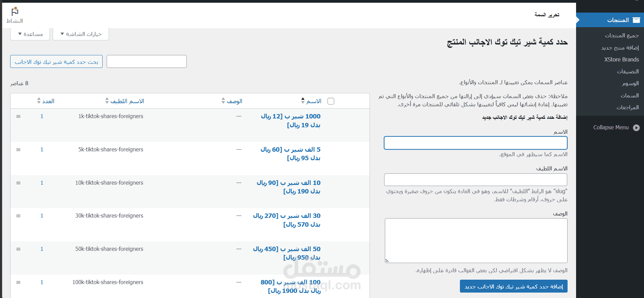The image size is (644, 298).
Task: Expand the خيارات الشاشة screen options dropdown
Action: [x=81, y=34]
